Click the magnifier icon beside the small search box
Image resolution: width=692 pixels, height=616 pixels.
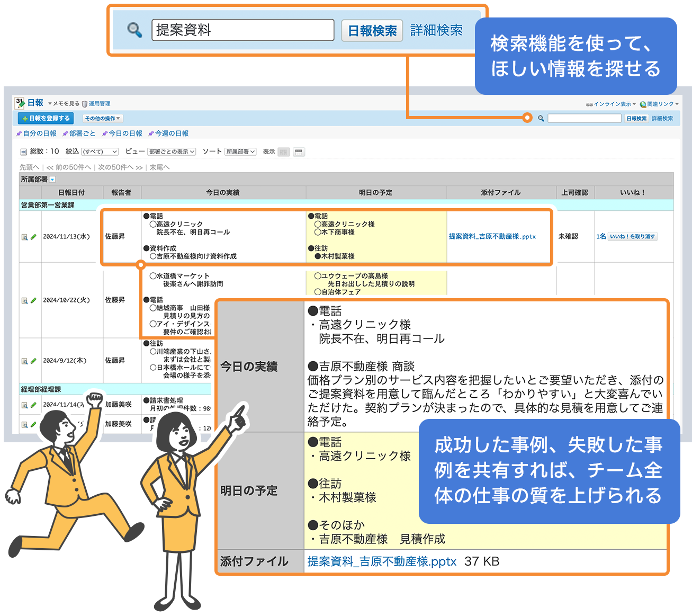pos(541,119)
